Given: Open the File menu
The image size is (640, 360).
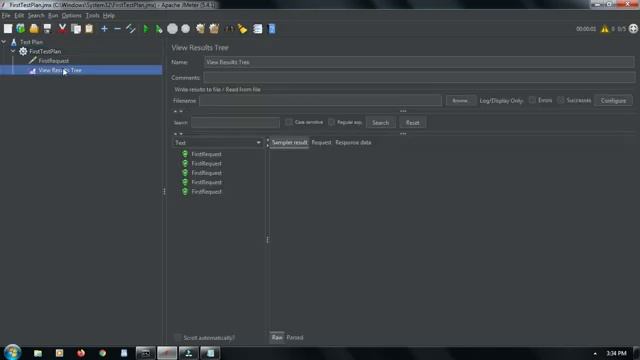Looking at the screenshot, I should click(x=6, y=16).
